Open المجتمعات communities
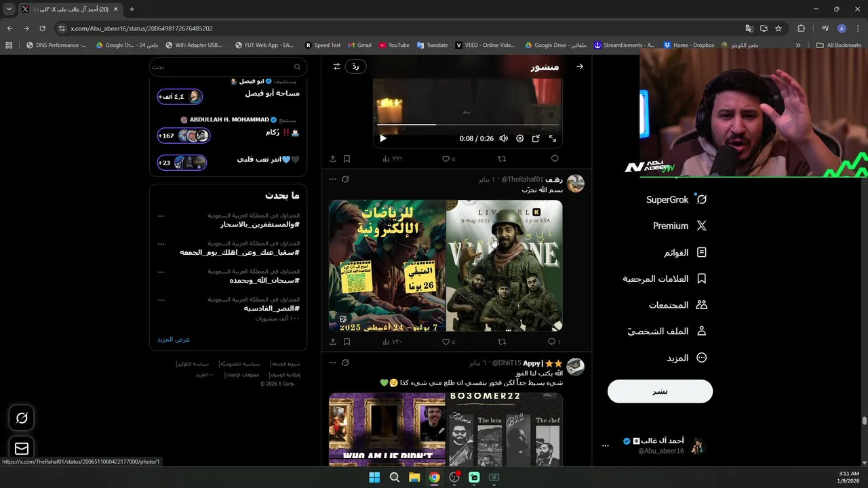Viewport: 868px width, 488px height. point(678,305)
